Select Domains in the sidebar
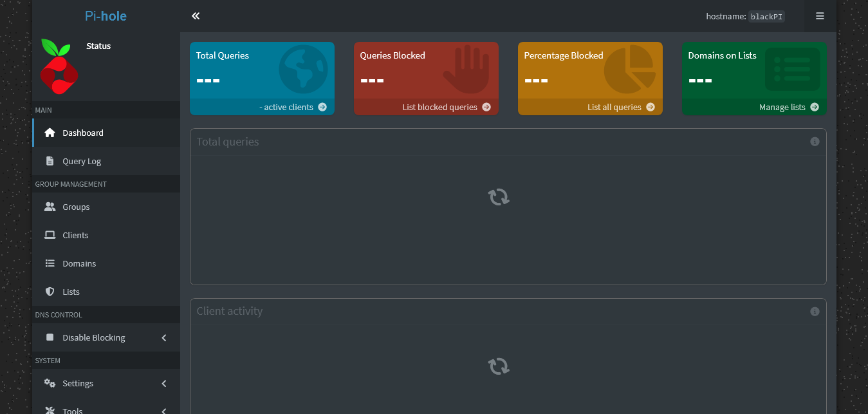Screen dimensions: 868x414 [79, 263]
